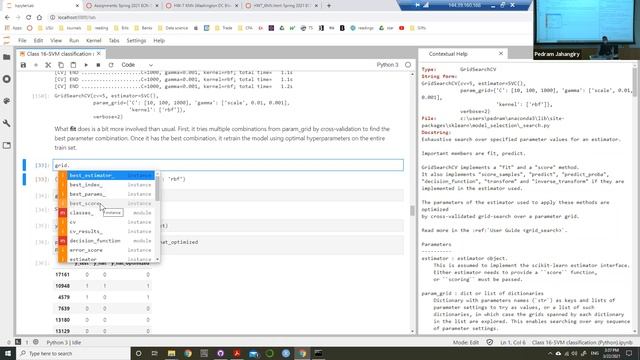Choose best_index_ from the autocomplete list

[x=107, y=184]
